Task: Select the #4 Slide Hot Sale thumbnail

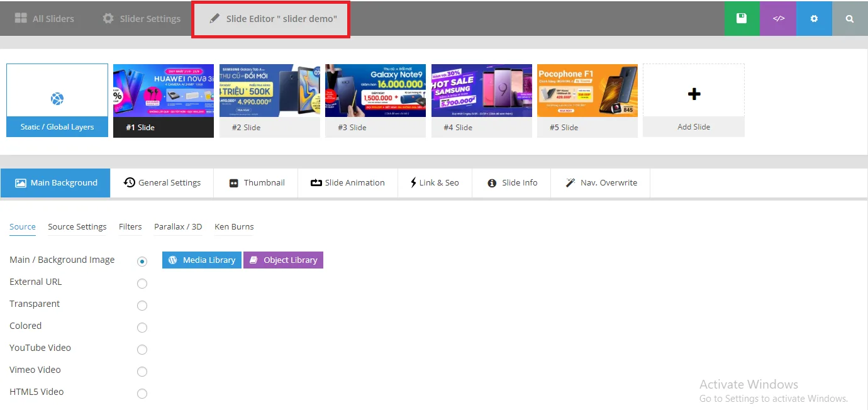Action: point(482,100)
